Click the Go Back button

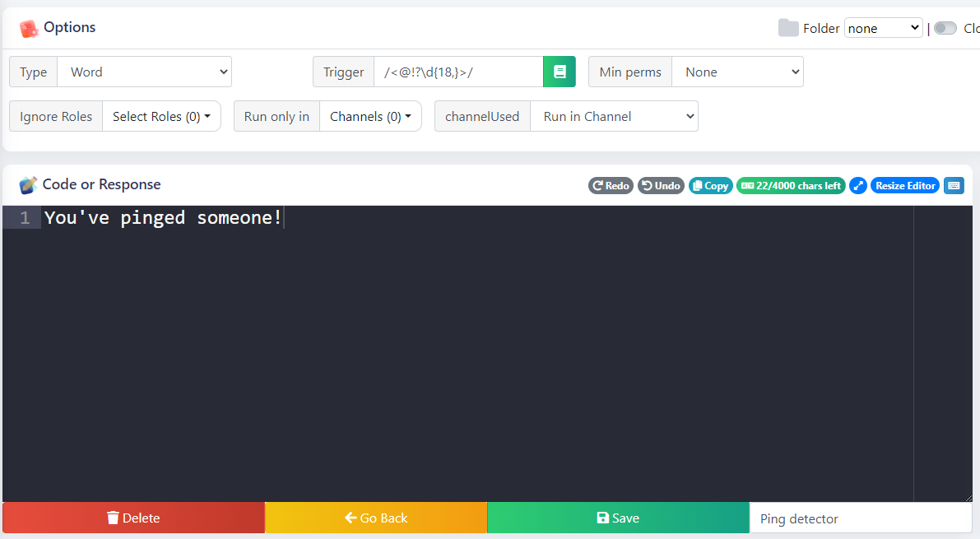(x=376, y=518)
